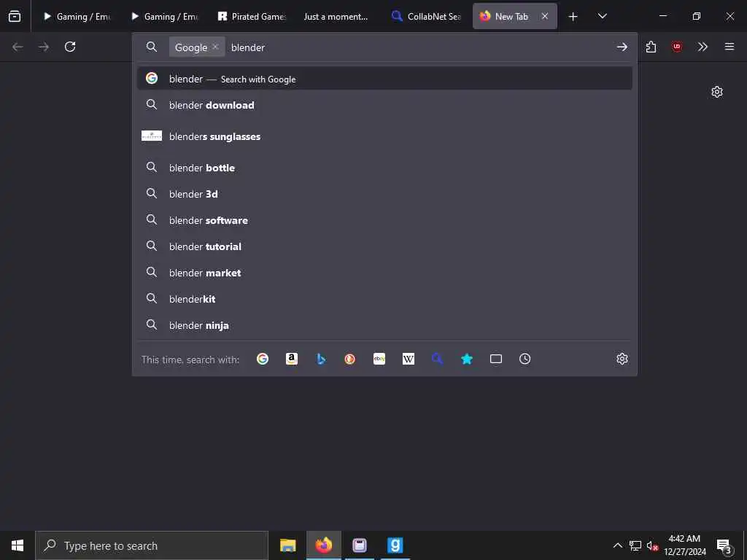Open the taskbar clock showing 4:42 AM
This screenshot has height=560, width=747.
click(x=684, y=545)
